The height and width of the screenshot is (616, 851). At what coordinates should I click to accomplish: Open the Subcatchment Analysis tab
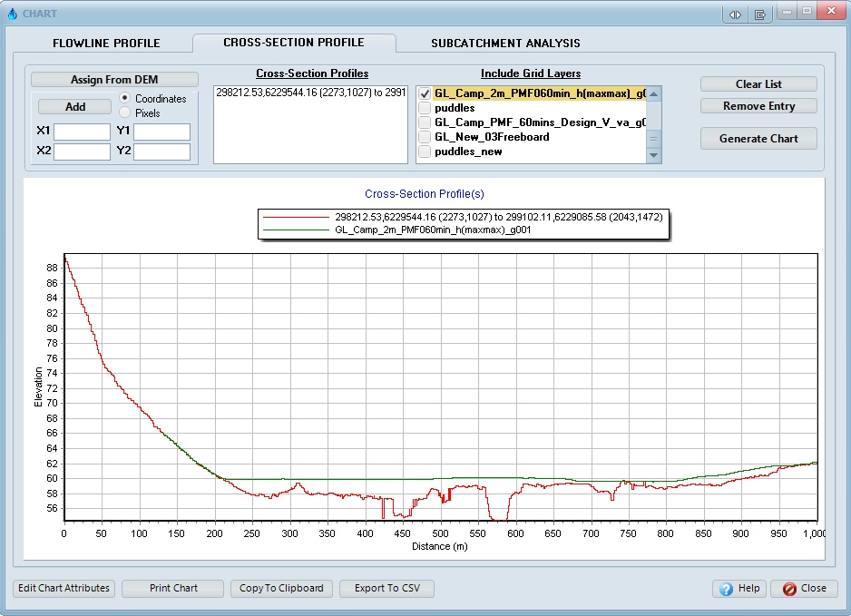pyautogui.click(x=505, y=44)
